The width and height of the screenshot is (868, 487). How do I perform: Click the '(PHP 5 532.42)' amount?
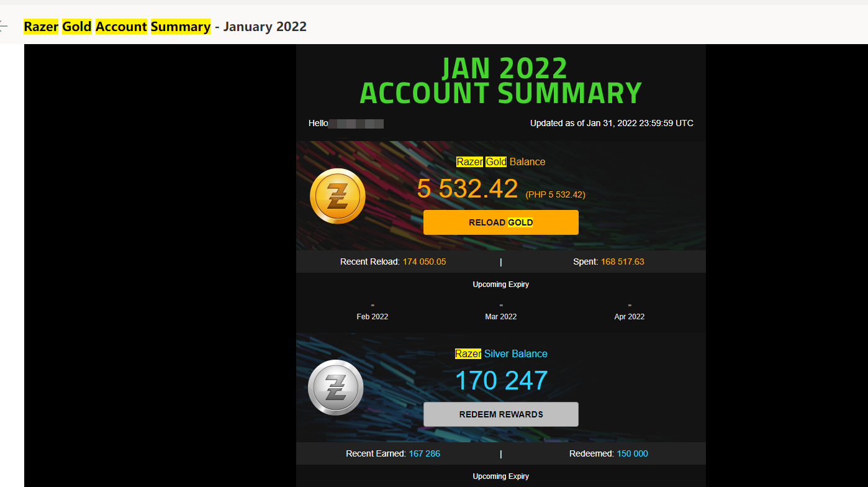click(555, 194)
